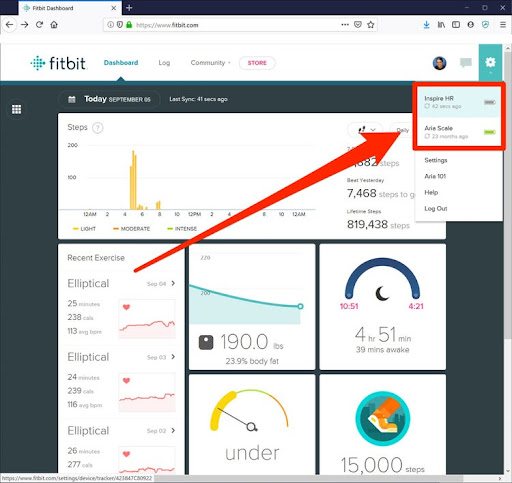Viewport: 512px width, 483px height.
Task: Click the food plan gauge needle
Action: click(x=237, y=418)
